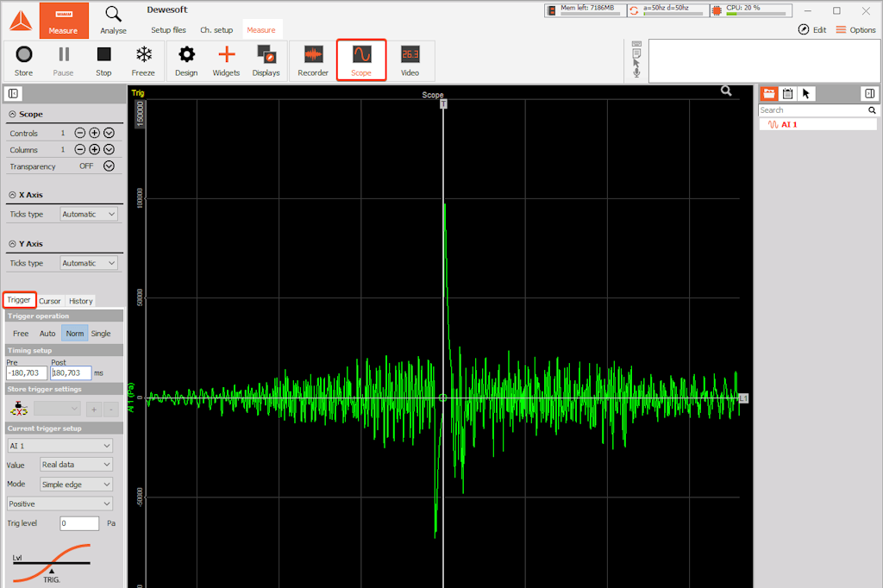
Task: Click the Edit button
Action: [812, 30]
